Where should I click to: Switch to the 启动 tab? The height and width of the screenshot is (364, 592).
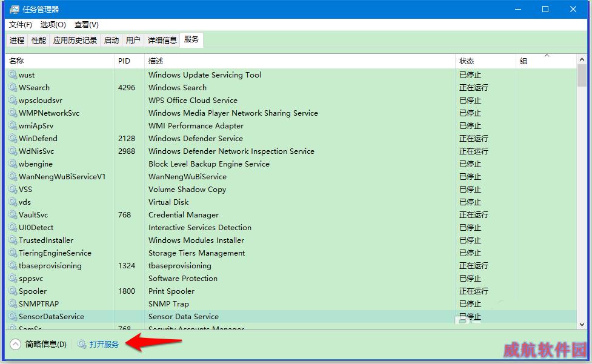coord(111,40)
